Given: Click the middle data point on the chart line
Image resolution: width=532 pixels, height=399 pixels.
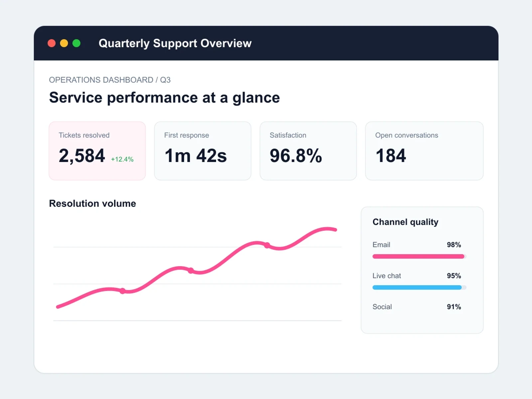Looking at the screenshot, I should (x=191, y=271).
